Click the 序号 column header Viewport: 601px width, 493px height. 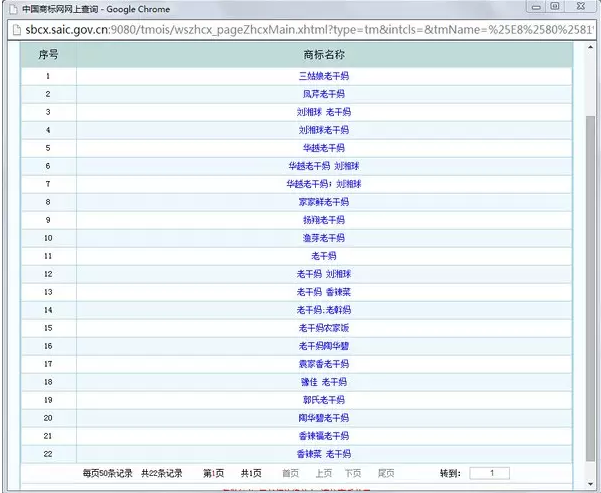tap(48, 54)
